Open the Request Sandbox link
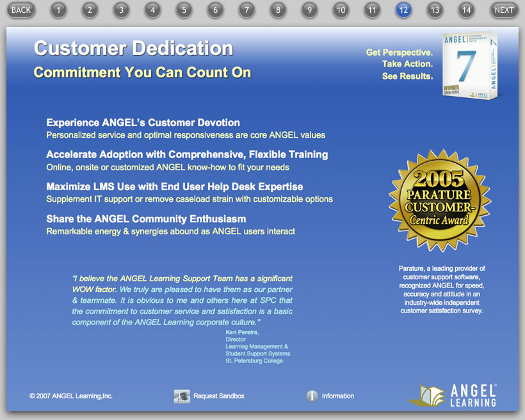Viewport: 525px width, 420px height. pos(218,396)
